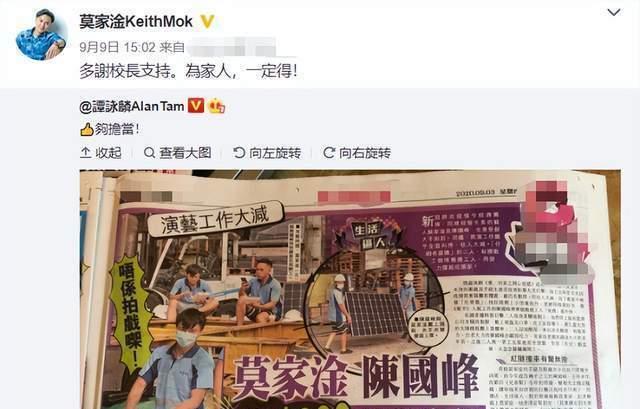Viewport: 640px width, 409px height.
Task: Click the blurred post source after 来自
Action: click(x=233, y=47)
